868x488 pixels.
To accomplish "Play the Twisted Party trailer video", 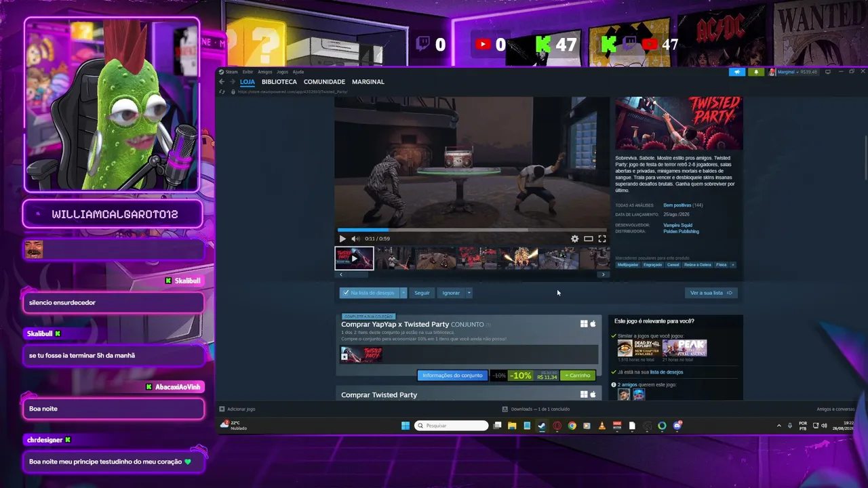I will tap(342, 239).
